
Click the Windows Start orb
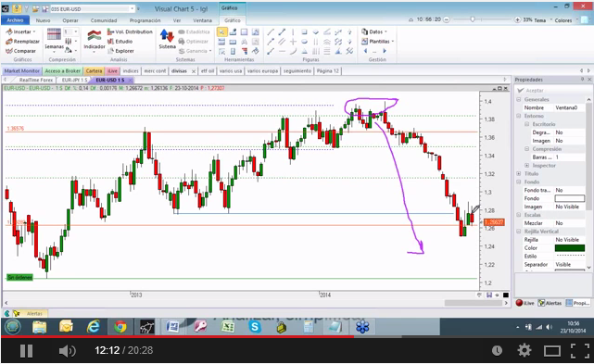(x=12, y=327)
